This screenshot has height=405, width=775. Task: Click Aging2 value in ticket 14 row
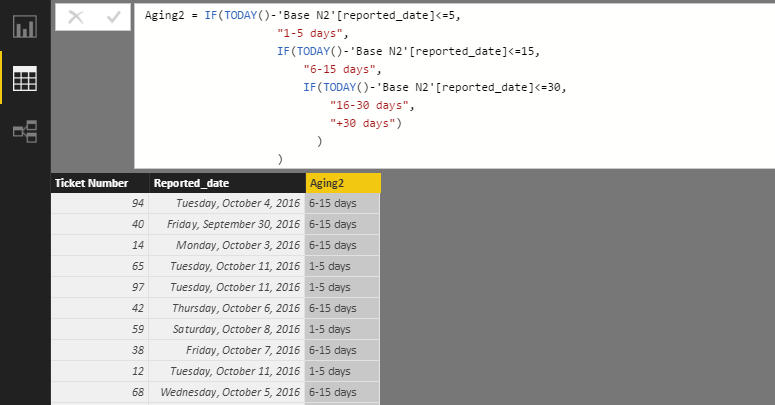click(343, 245)
